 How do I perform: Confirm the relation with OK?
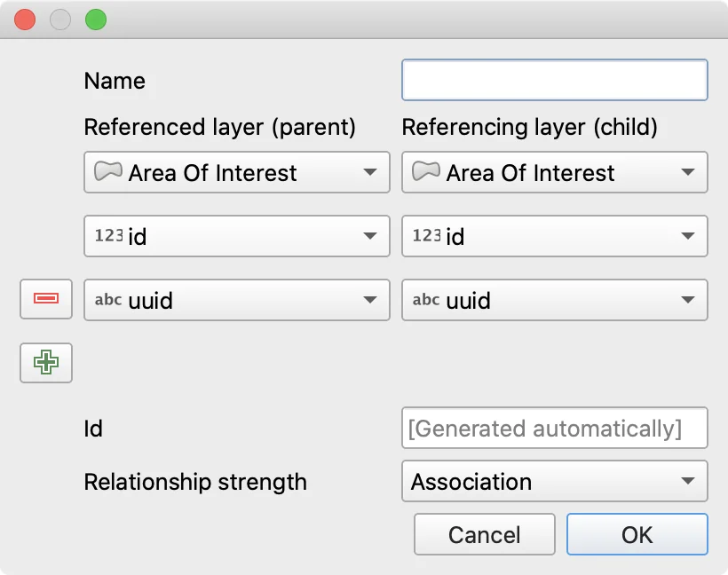(637, 534)
